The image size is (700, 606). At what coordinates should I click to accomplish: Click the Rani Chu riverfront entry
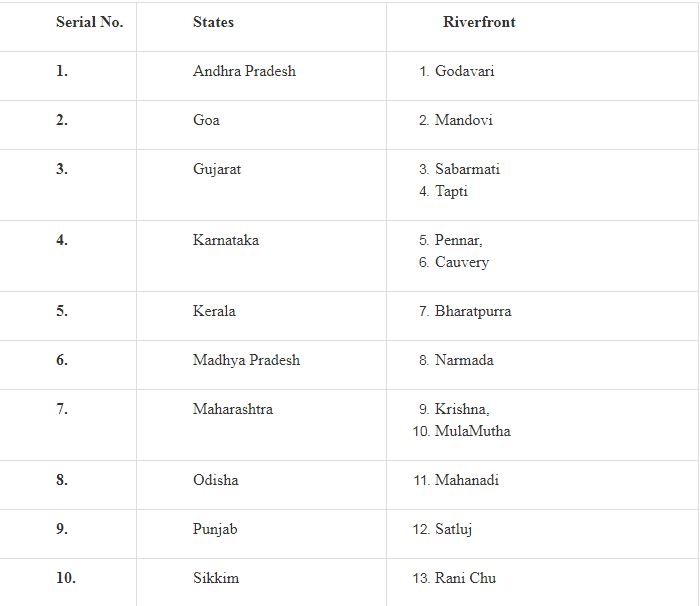click(x=465, y=578)
